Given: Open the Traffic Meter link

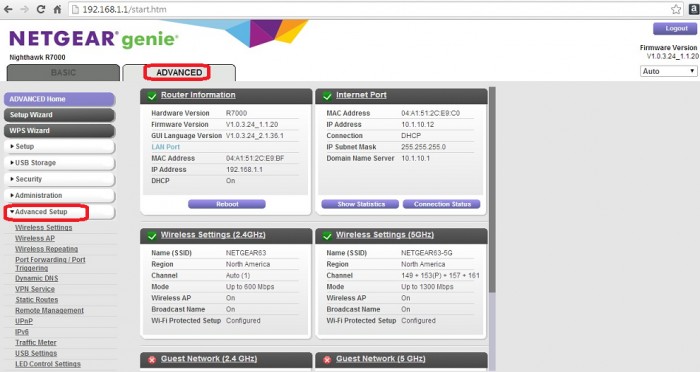Looking at the screenshot, I should (x=36, y=343).
